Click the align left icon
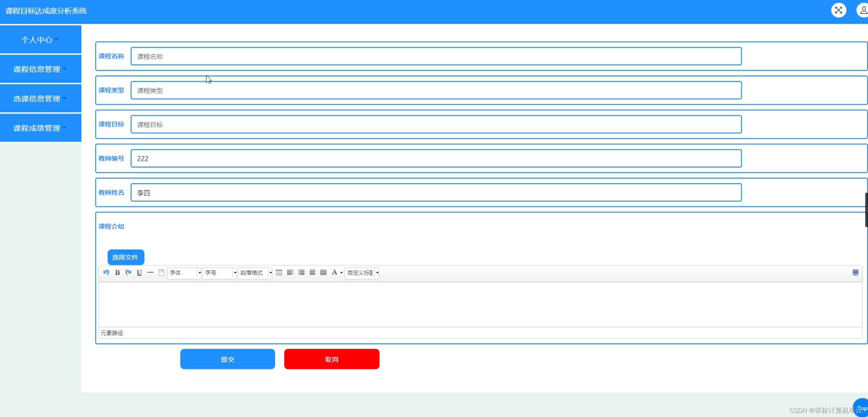Image resolution: width=868 pixels, height=417 pixels. click(290, 272)
